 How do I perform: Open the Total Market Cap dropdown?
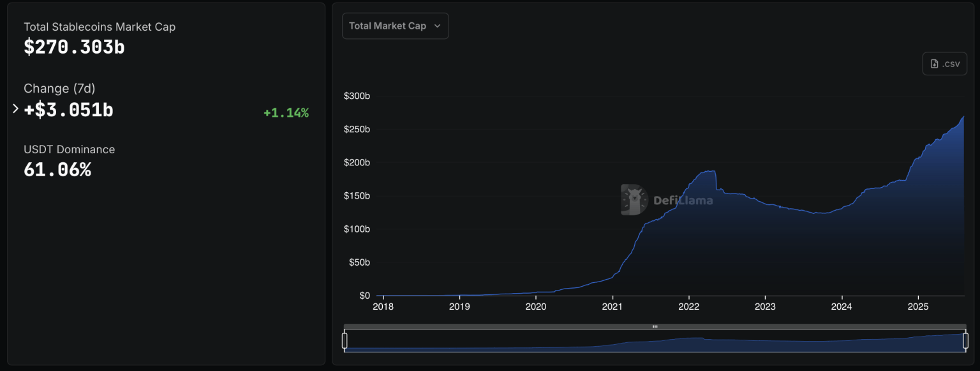(395, 26)
